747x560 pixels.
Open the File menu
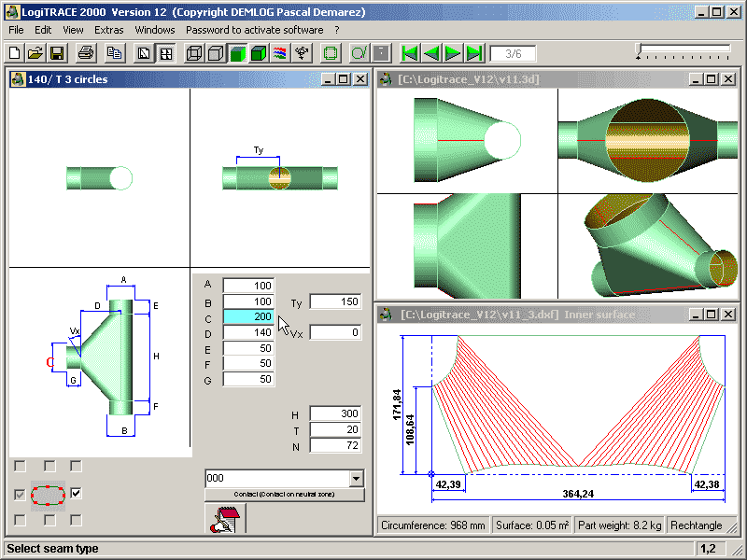pyautogui.click(x=16, y=30)
